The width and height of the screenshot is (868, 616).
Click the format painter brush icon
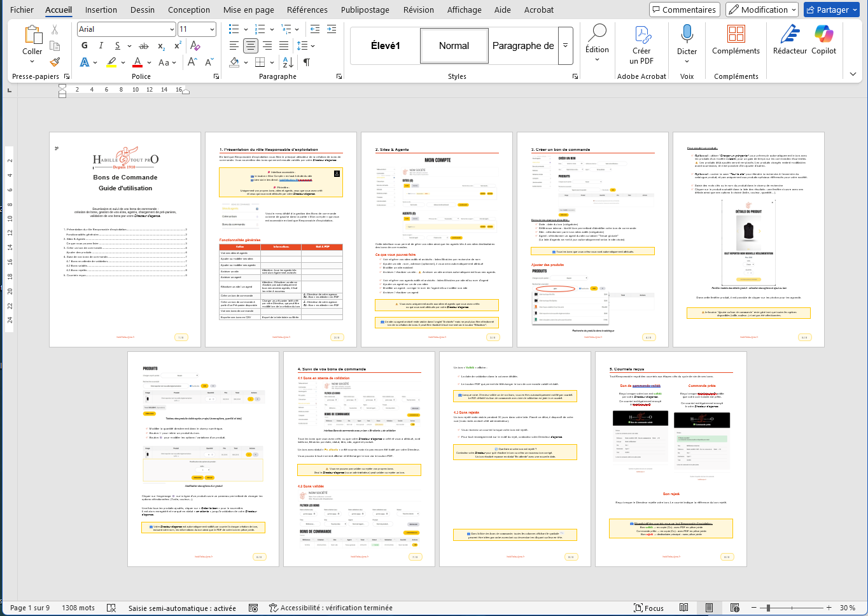coord(55,62)
